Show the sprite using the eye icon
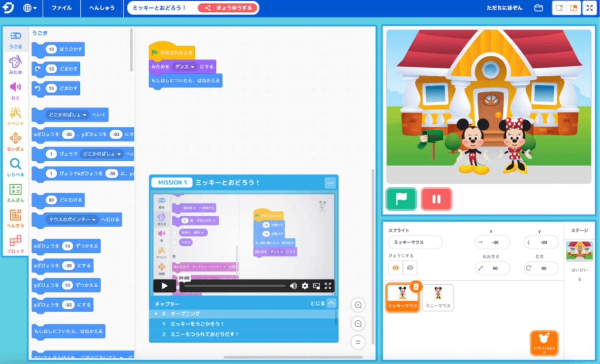Viewport: 600px width, 364px height. click(396, 268)
